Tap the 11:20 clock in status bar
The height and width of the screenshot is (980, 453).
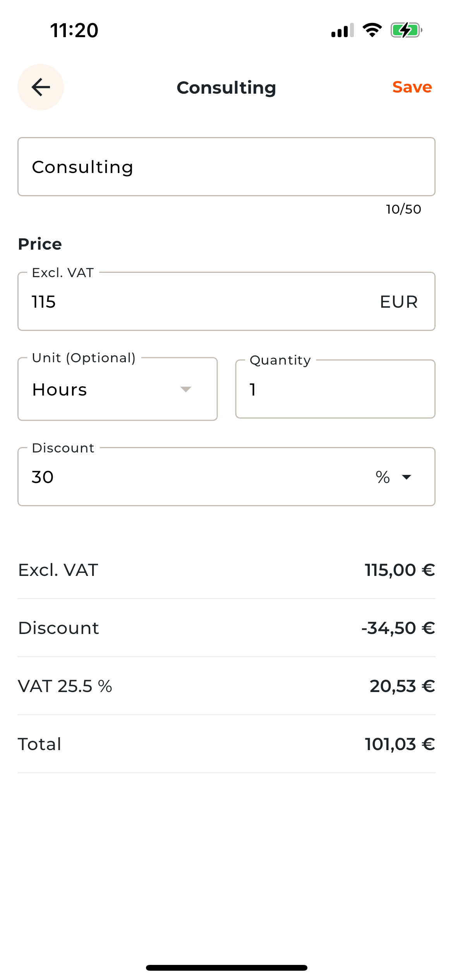click(74, 30)
